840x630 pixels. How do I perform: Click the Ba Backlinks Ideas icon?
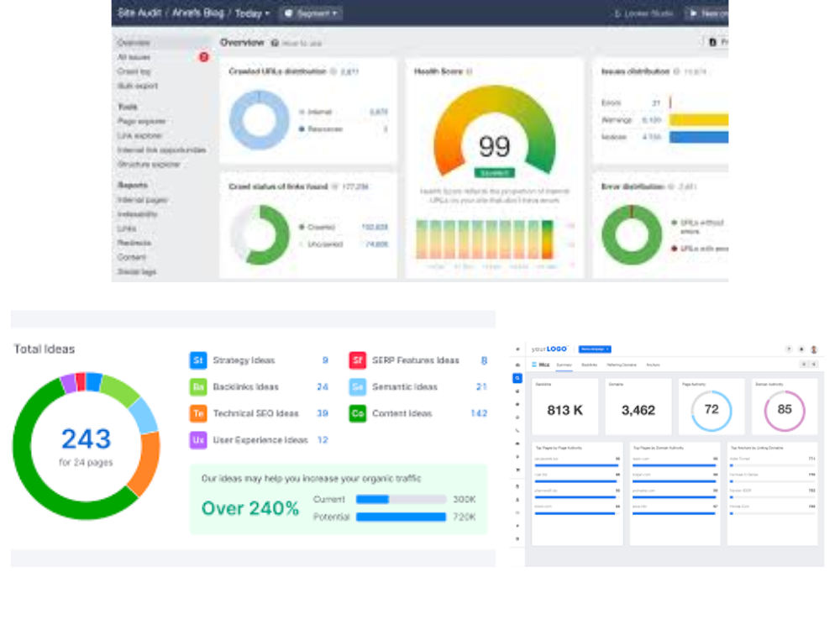[198, 386]
